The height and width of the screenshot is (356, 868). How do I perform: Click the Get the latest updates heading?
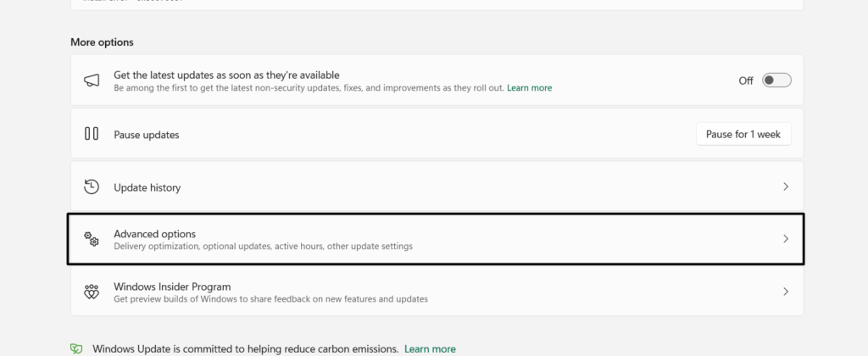pos(226,75)
